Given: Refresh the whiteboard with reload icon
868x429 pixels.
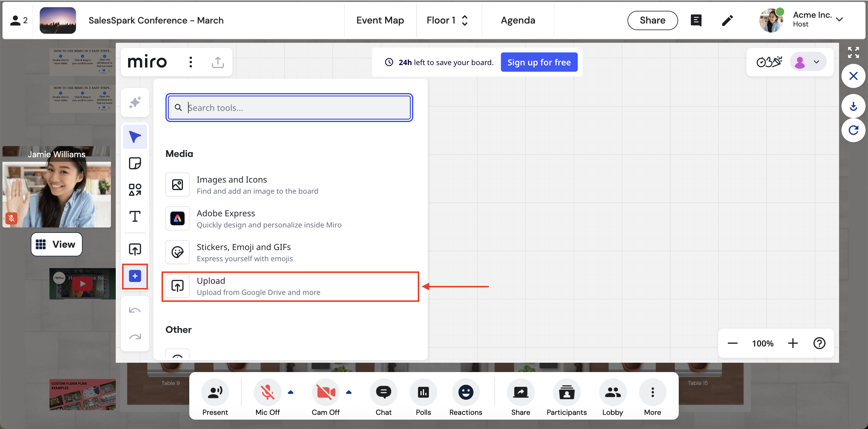Looking at the screenshot, I should point(853,130).
